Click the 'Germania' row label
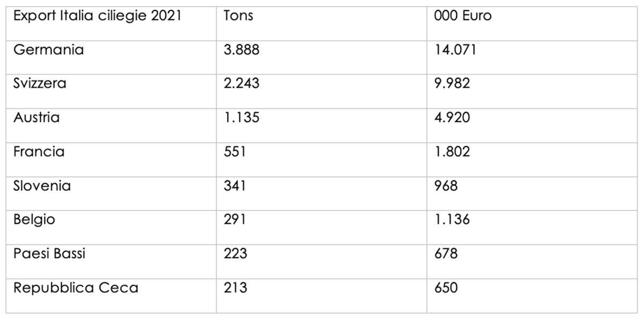 (x=112, y=57)
